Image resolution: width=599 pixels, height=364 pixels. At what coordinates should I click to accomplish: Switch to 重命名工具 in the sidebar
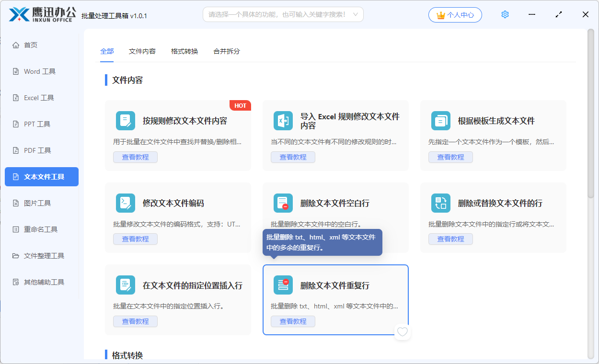click(x=16, y=229)
